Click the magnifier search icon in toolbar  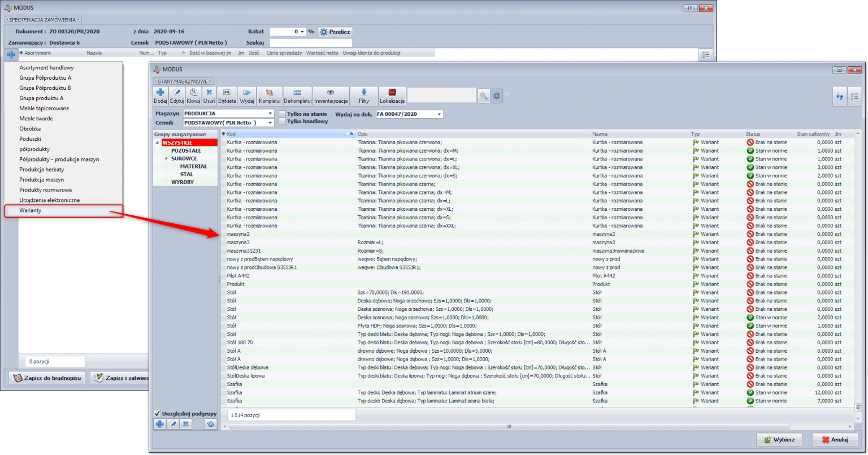click(x=483, y=96)
